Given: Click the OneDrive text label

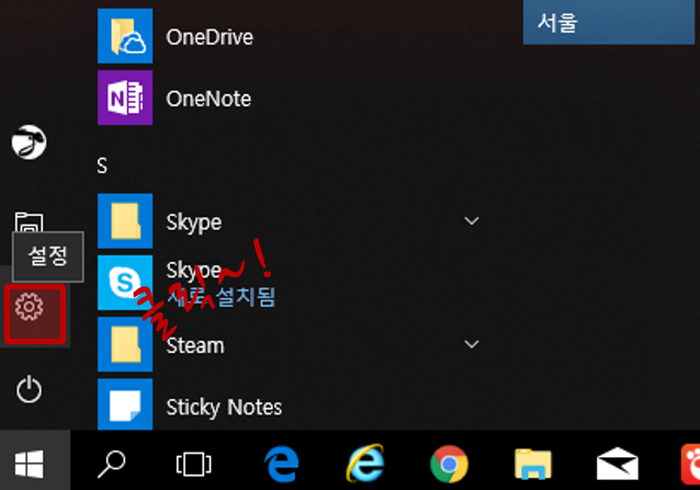Looking at the screenshot, I should click(209, 37).
